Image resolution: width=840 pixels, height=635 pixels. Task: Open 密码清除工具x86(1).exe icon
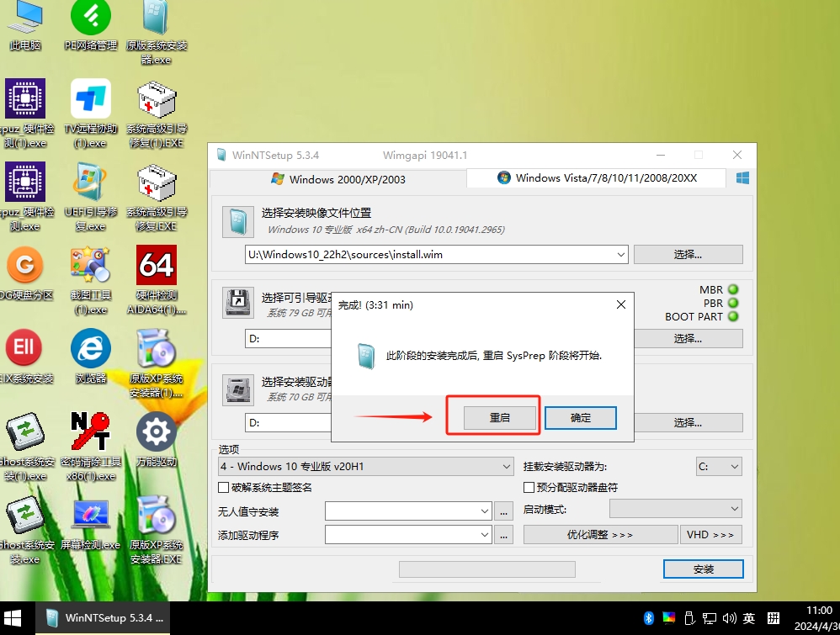click(91, 447)
